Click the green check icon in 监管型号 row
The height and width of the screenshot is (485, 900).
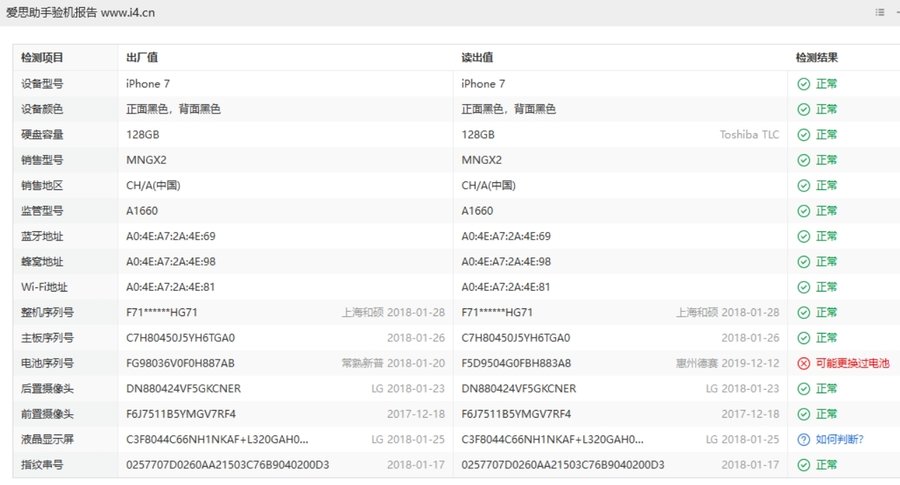tap(804, 211)
